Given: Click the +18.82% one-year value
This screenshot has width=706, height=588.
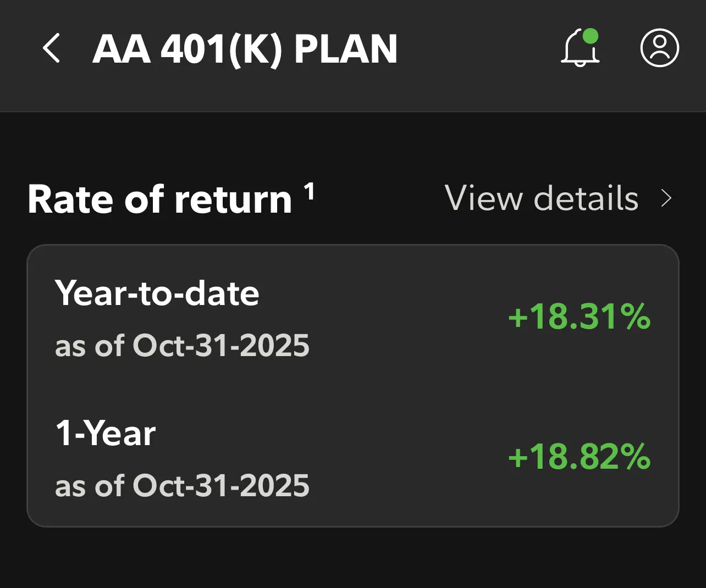Looking at the screenshot, I should tap(579, 457).
